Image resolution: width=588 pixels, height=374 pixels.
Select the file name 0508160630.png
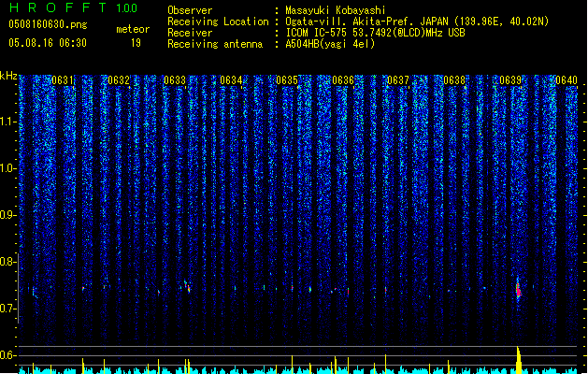click(48, 25)
